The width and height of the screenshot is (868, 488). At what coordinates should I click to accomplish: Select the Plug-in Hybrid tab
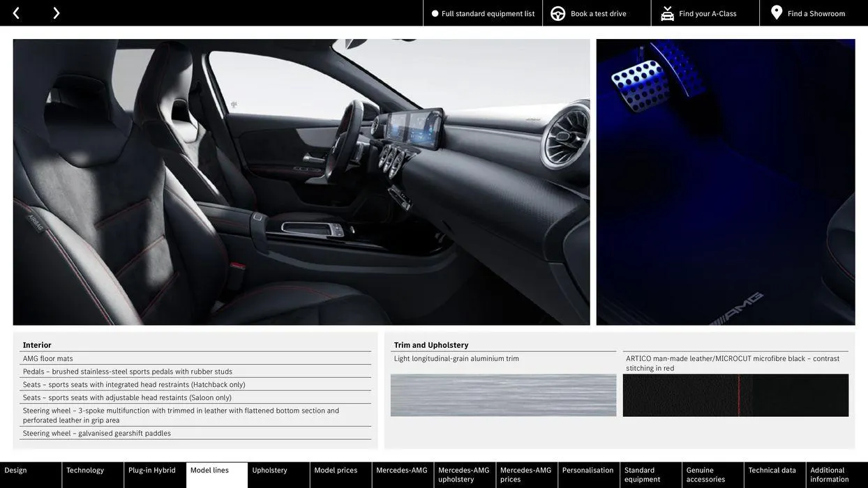[152, 471]
